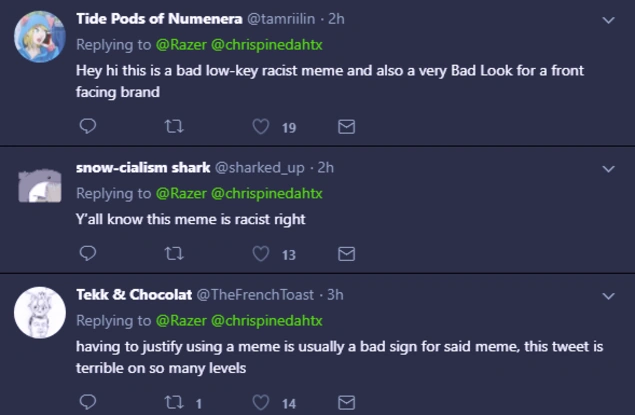Retweet snow-cialism shark's tweet
635x415 pixels.
pyautogui.click(x=174, y=254)
